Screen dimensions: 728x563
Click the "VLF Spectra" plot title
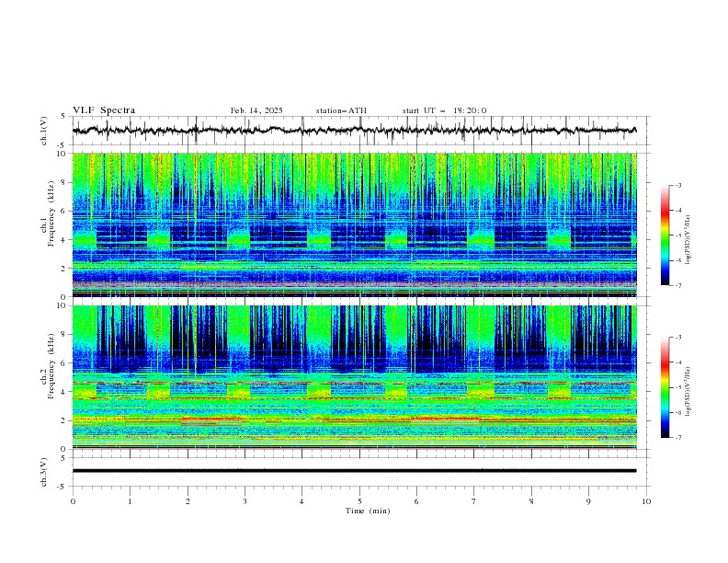104,110
